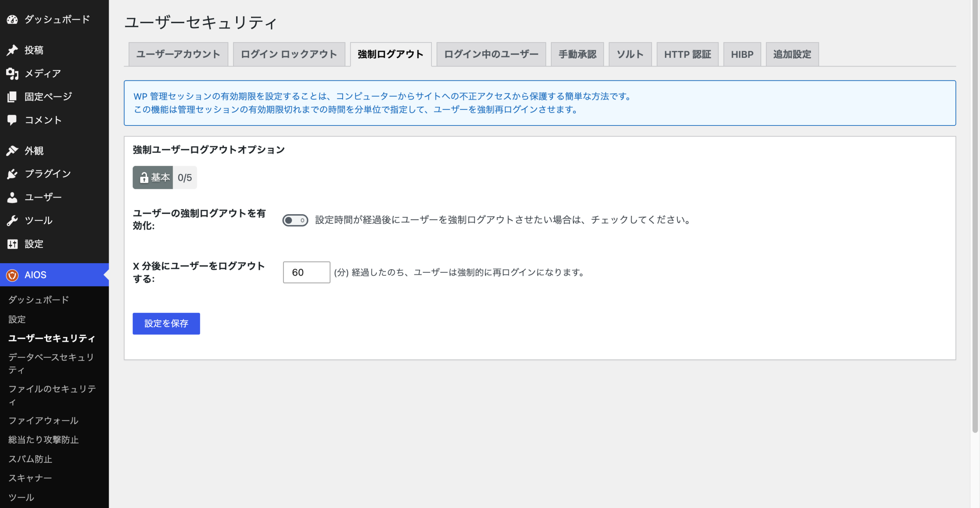Open AIOS ツール submenu link at bottom
This screenshot has height=508, width=980.
click(x=21, y=497)
